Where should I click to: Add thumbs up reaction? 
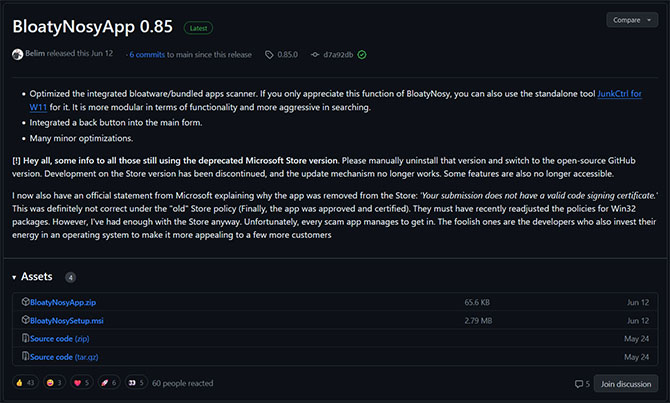[25, 383]
